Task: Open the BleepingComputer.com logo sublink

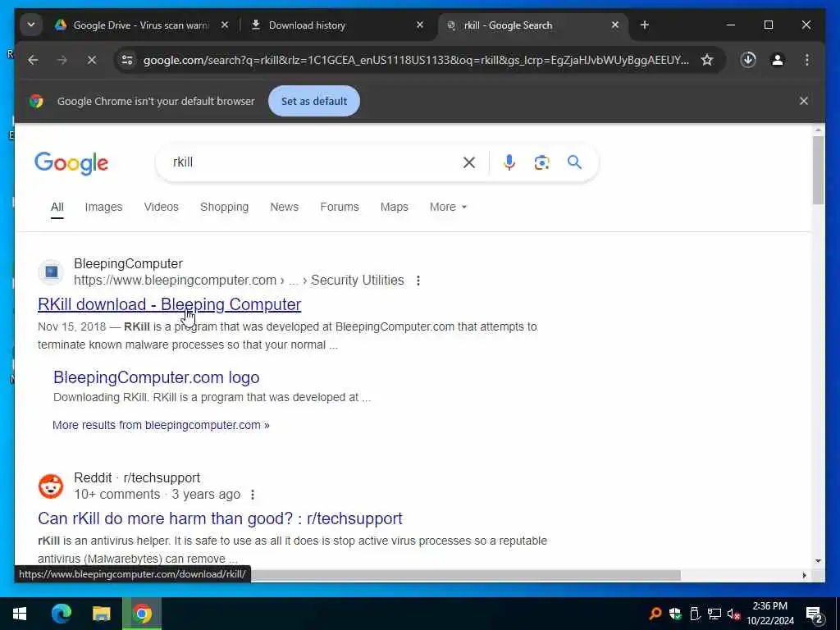Action: [x=157, y=377]
